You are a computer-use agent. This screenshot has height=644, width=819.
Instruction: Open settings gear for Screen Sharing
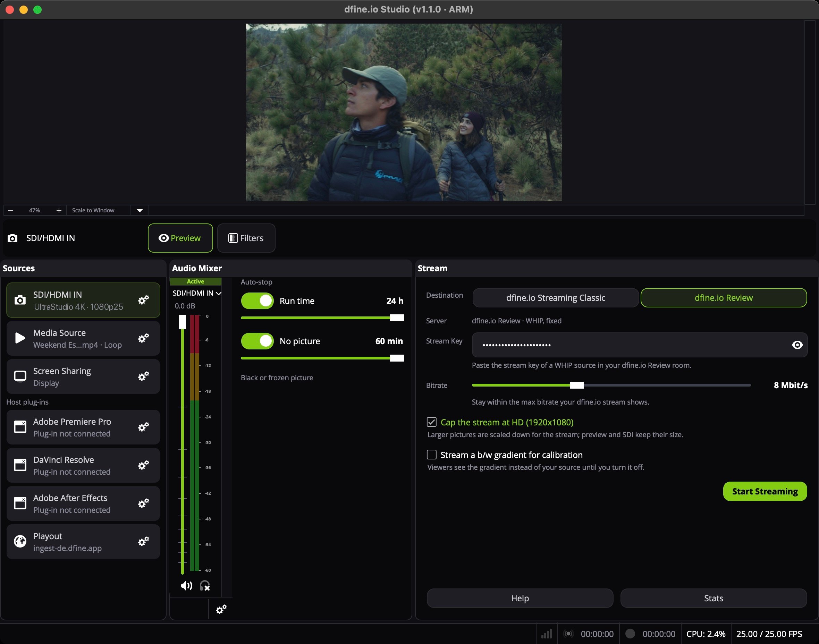[143, 376]
